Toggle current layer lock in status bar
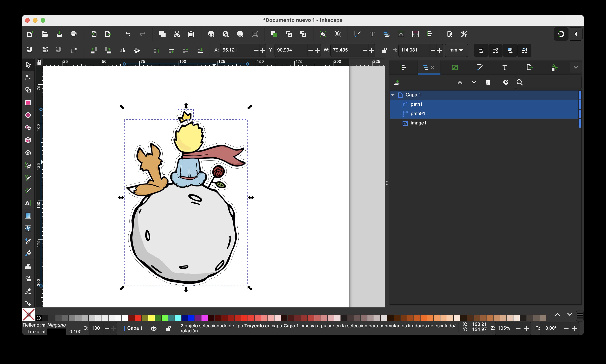 168,328
